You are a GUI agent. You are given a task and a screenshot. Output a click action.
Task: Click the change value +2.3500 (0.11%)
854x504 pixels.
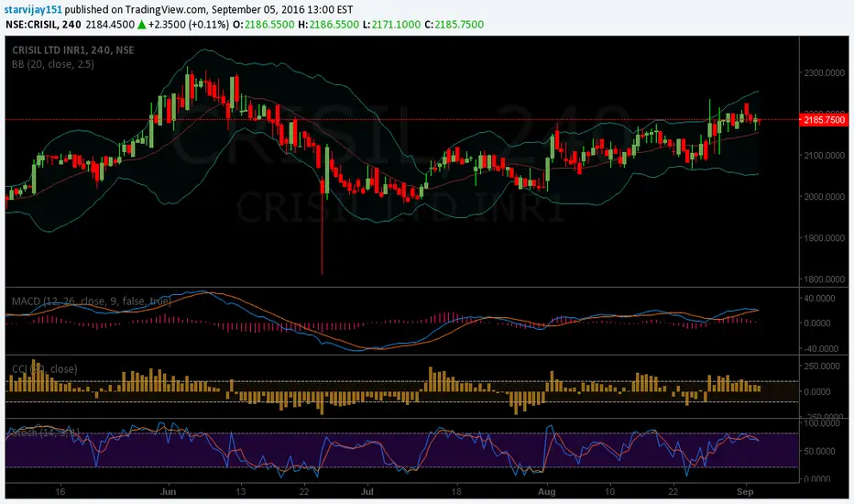(189, 25)
